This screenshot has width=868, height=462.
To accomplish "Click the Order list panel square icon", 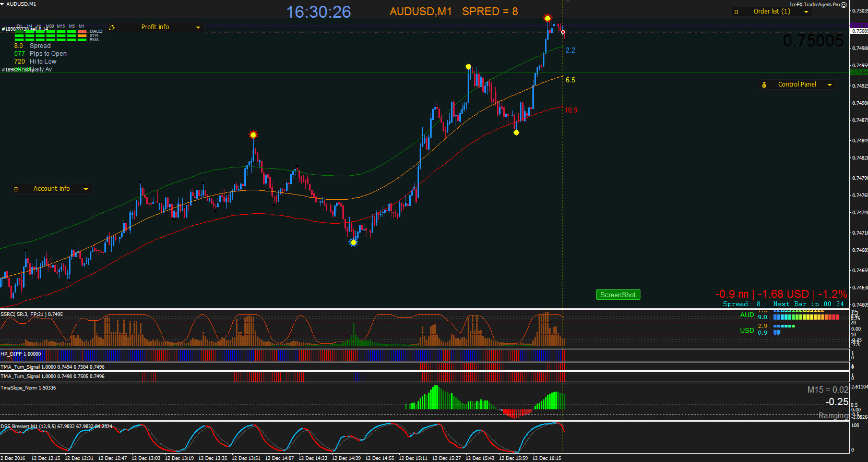I will (x=736, y=11).
